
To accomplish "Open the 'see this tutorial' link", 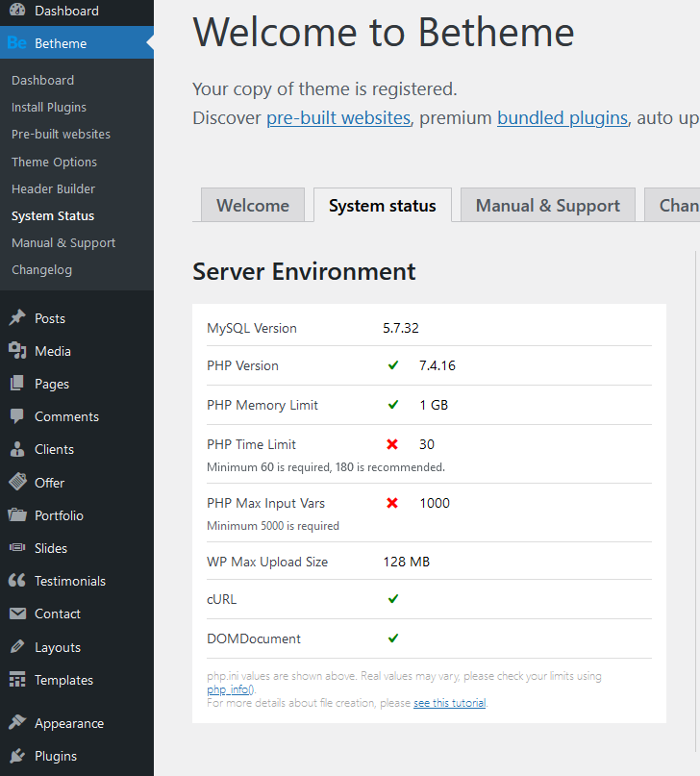I will point(450,703).
